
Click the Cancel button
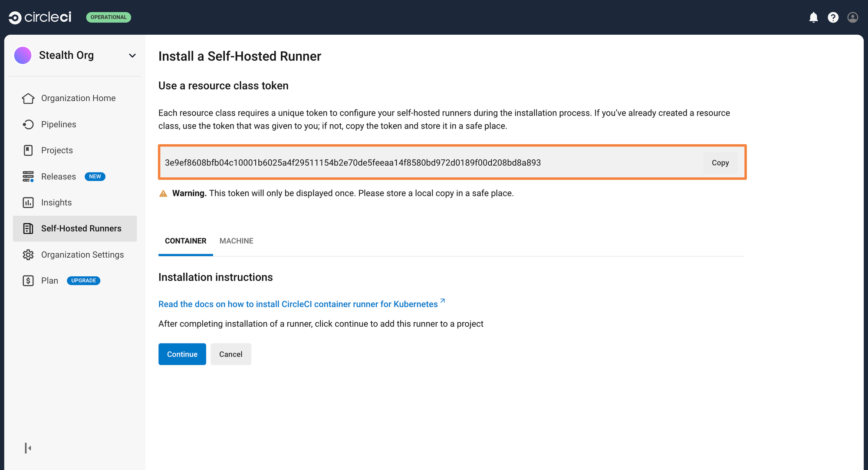(230, 354)
